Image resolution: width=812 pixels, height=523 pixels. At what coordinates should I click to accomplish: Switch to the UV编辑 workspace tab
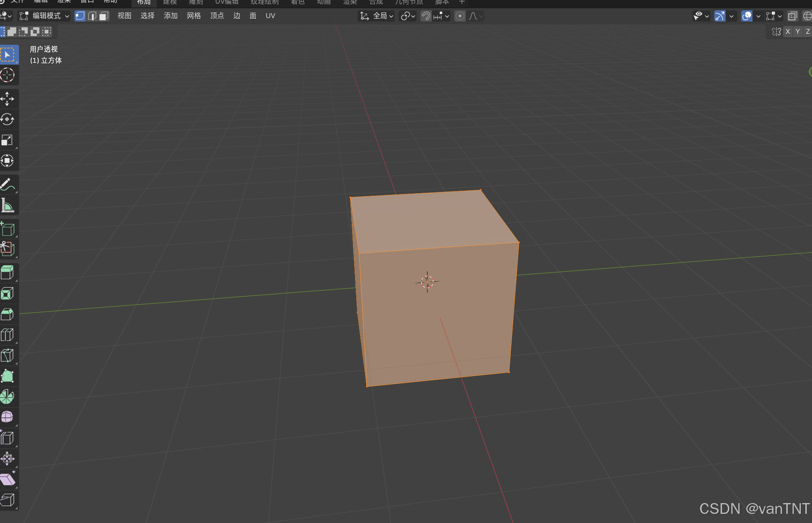[x=227, y=2]
